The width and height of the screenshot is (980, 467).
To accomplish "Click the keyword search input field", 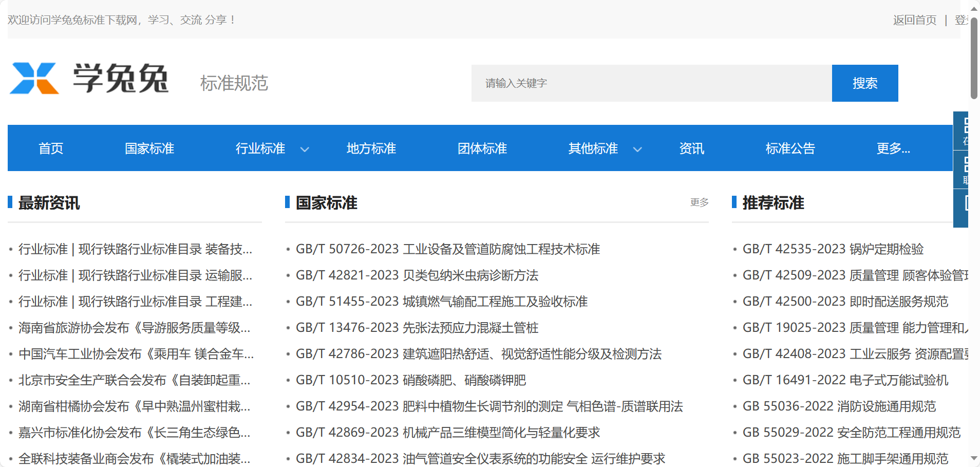I will tap(651, 83).
